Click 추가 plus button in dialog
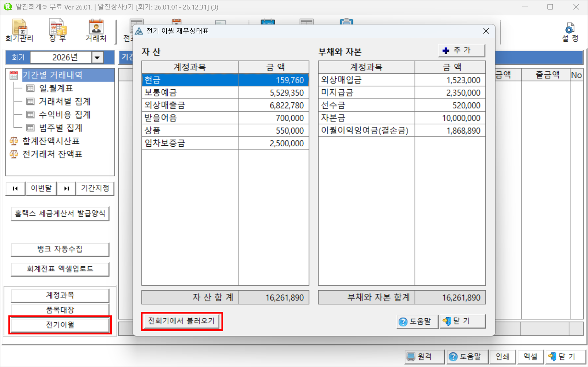The height and width of the screenshot is (367, 588). coord(462,50)
